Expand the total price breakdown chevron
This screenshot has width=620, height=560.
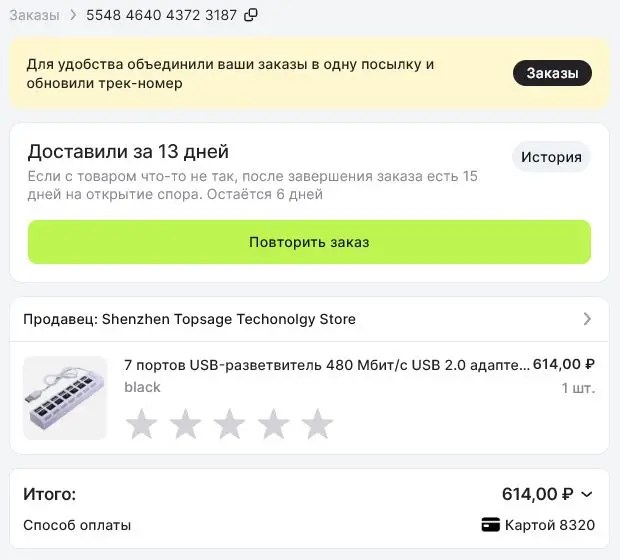587,494
